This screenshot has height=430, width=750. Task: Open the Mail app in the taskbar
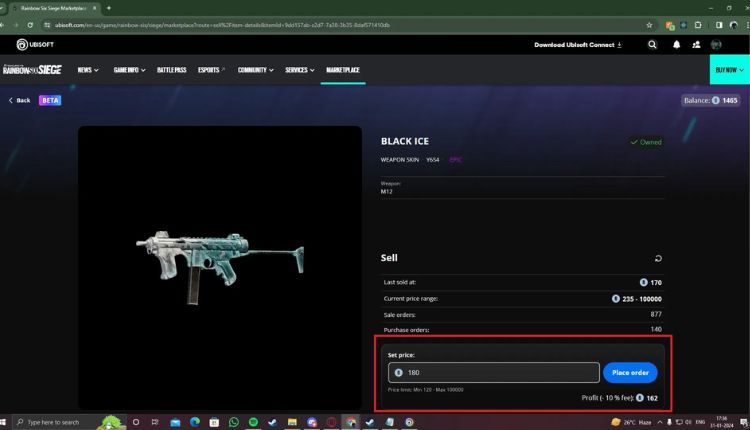click(x=175, y=422)
